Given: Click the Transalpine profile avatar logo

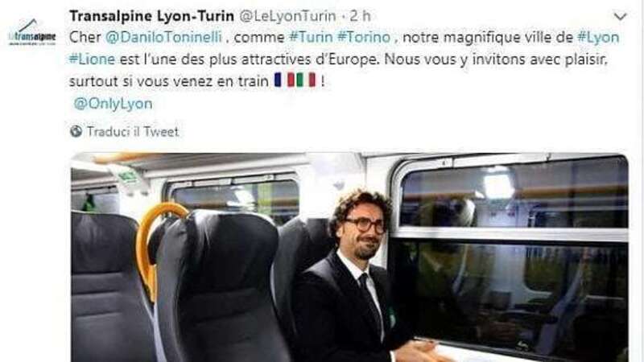Looking at the screenshot, I should click(x=32, y=33).
